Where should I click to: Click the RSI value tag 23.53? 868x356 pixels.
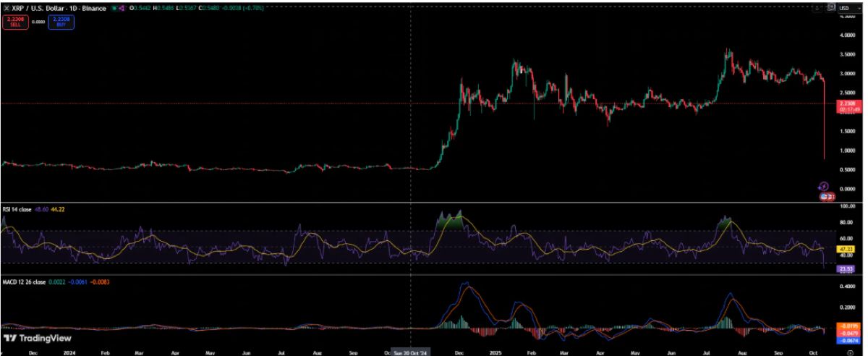846,268
